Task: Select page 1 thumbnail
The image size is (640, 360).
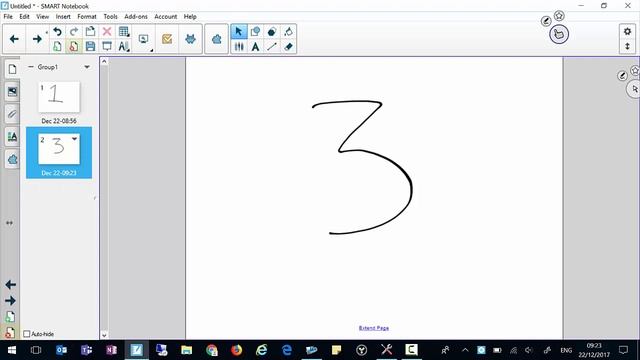Action: click(x=59, y=97)
